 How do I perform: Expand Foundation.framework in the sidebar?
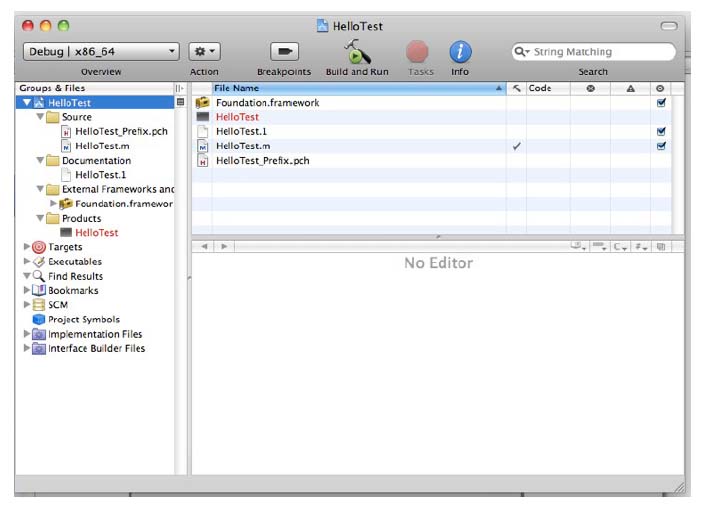click(53, 203)
